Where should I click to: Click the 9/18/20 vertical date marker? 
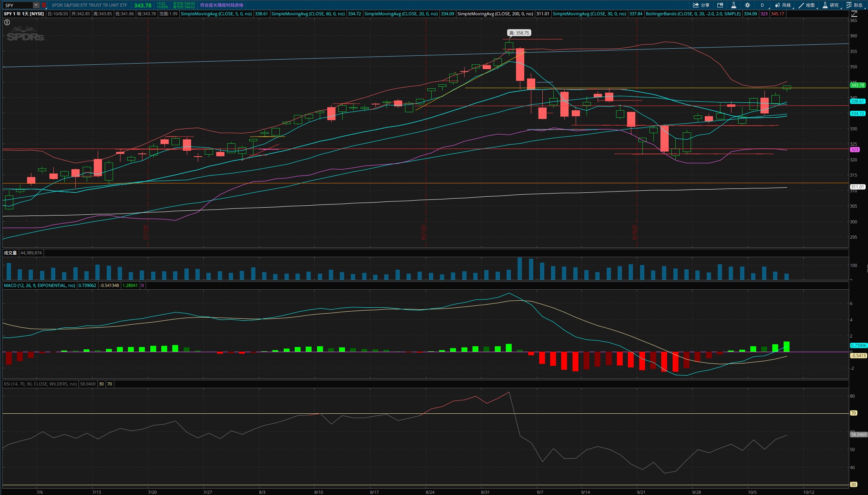(634, 232)
